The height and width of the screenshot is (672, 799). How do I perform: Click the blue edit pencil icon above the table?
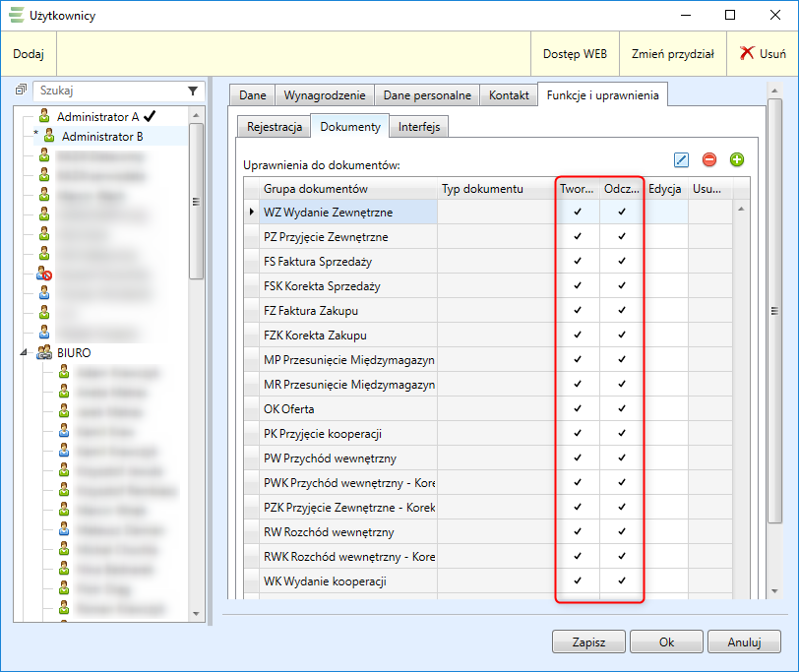681,159
